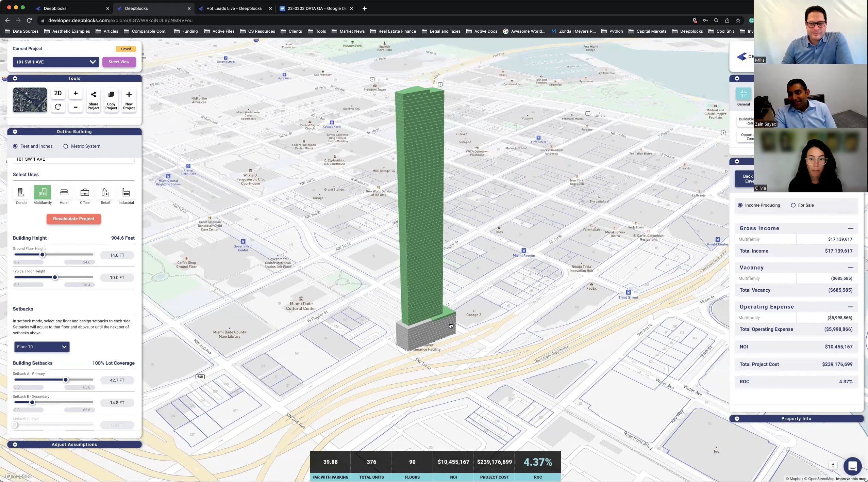Open the Floor 10 setbacks dropdown
868x482 pixels.
[42, 347]
